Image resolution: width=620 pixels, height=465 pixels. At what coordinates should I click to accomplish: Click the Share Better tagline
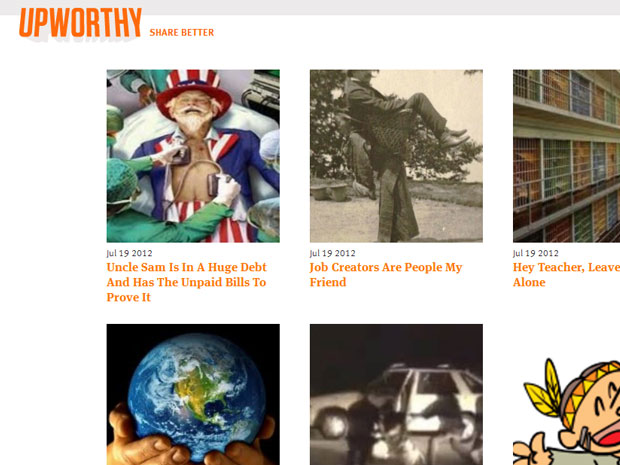point(181,33)
